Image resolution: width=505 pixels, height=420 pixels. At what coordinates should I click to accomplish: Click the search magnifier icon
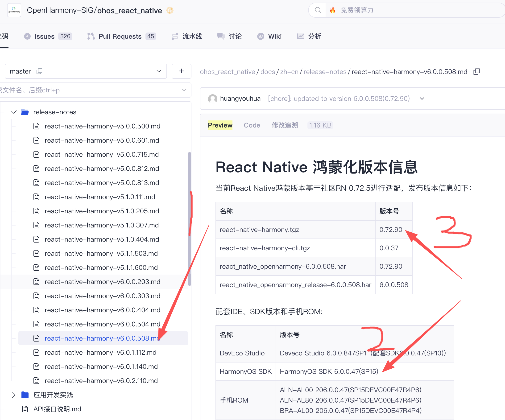[x=318, y=10]
